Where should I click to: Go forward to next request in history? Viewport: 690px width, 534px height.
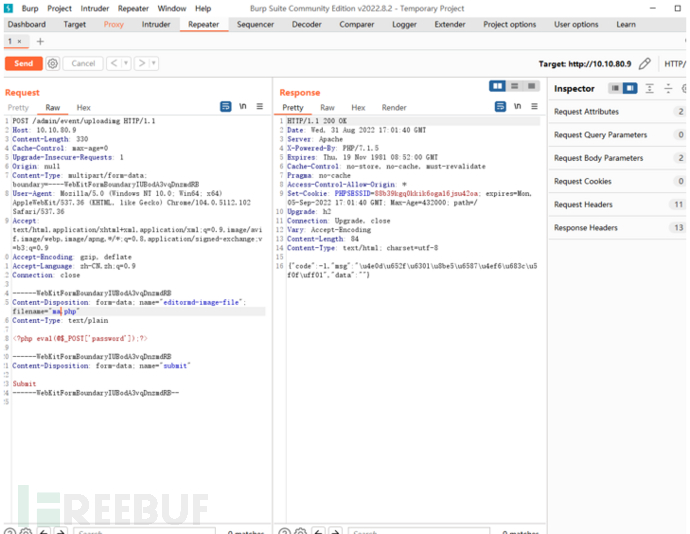[x=142, y=63]
